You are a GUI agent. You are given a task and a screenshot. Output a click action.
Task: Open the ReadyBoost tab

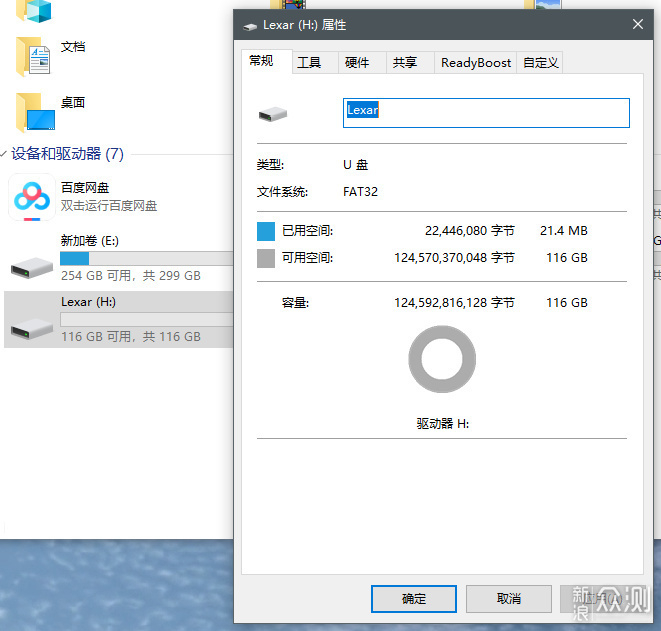pyautogui.click(x=476, y=63)
